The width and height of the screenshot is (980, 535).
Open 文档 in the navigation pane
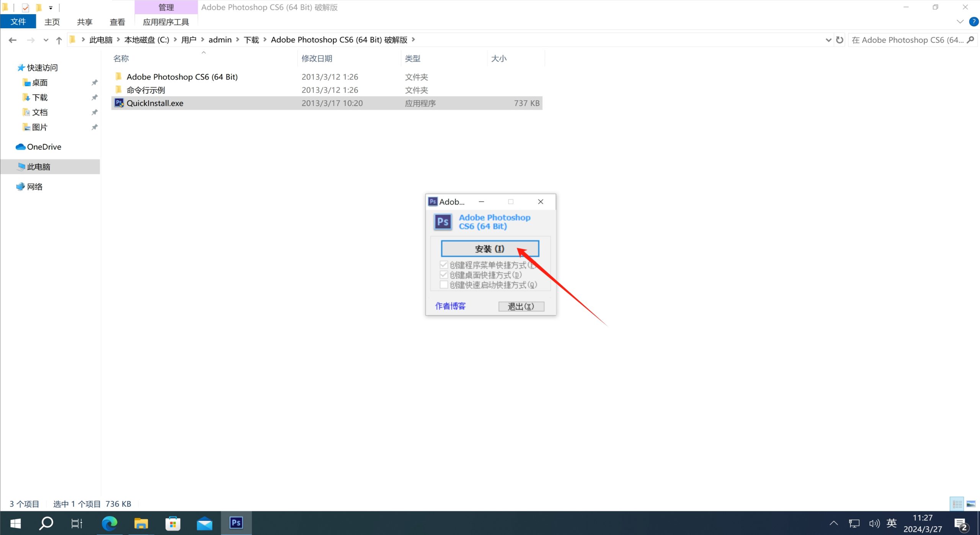point(40,112)
